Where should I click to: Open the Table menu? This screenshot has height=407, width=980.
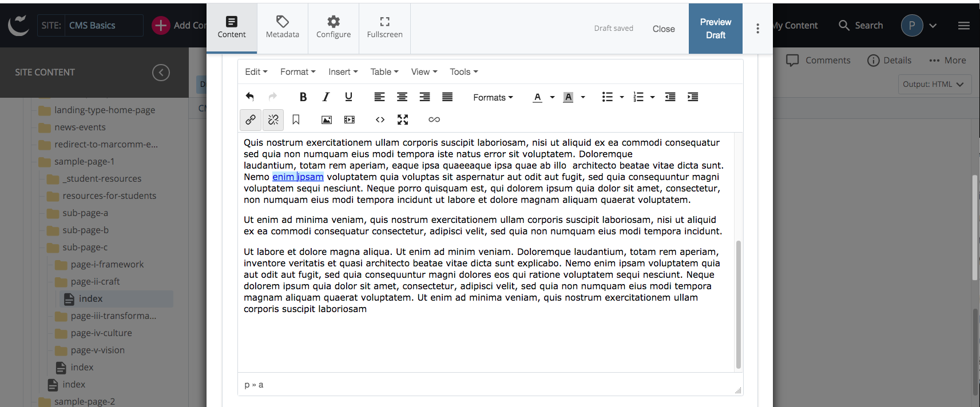click(384, 71)
